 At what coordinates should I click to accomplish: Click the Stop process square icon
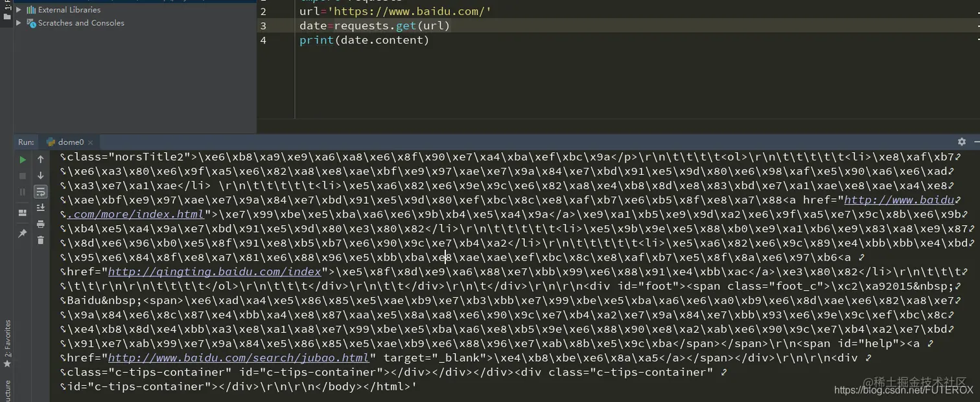coord(23,175)
